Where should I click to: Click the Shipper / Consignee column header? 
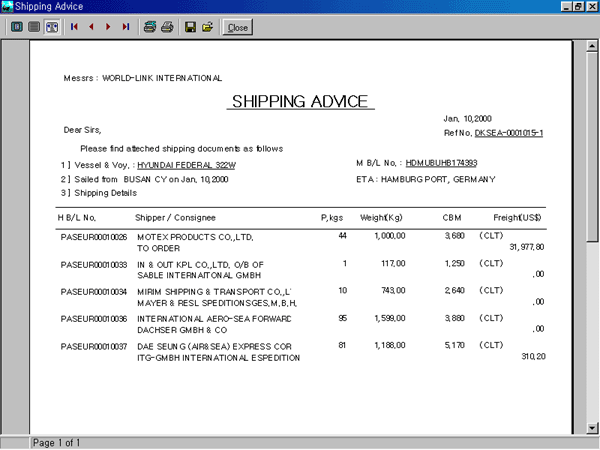[x=175, y=218]
